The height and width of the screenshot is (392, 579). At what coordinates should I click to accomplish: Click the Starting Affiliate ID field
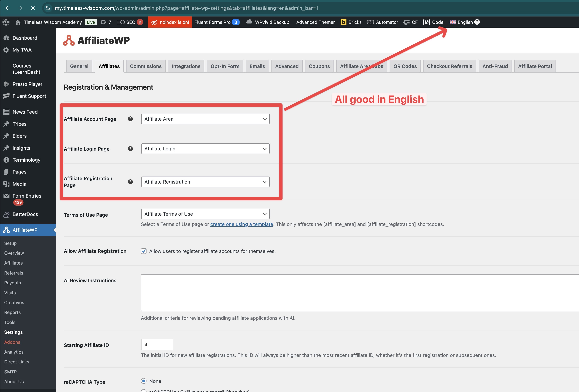[x=157, y=344]
